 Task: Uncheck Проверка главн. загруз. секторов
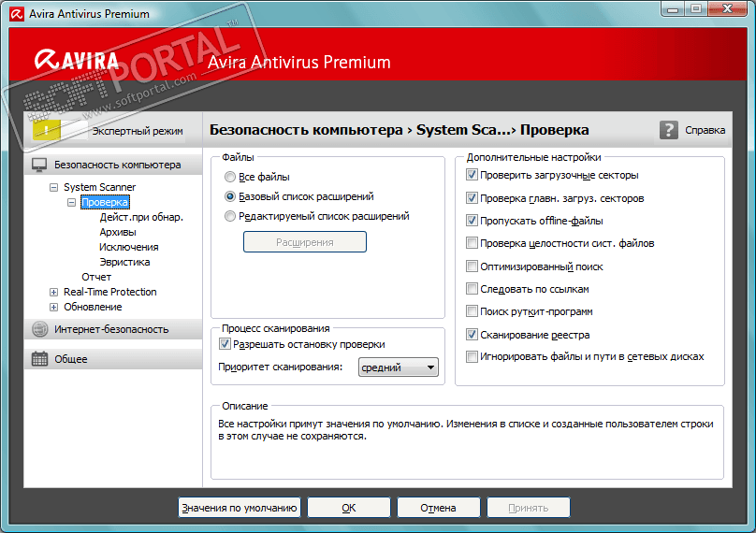tap(472, 198)
